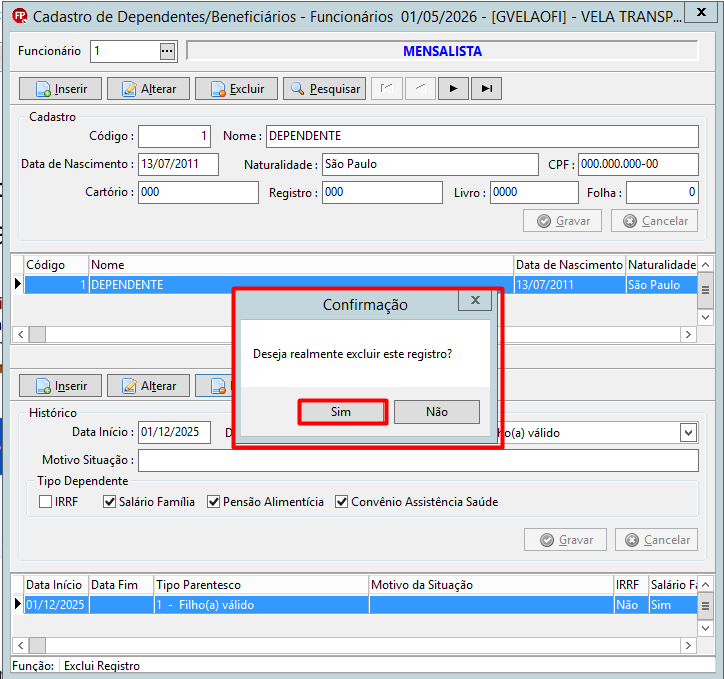
Task: Click the Motivo Situação input field
Action: pos(418,461)
